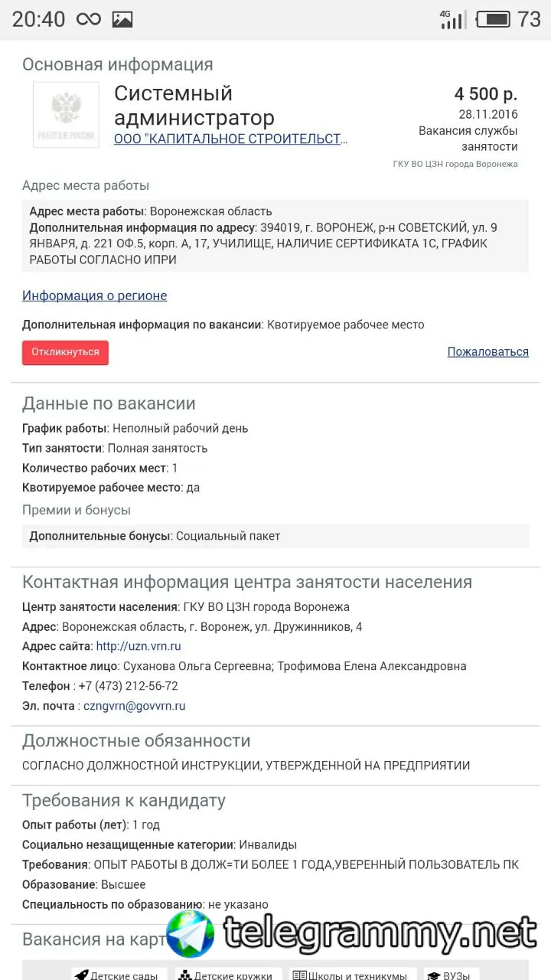The width and height of the screenshot is (551, 980).
Task: Tap the rocket icon for Детские сады
Action: (81, 975)
